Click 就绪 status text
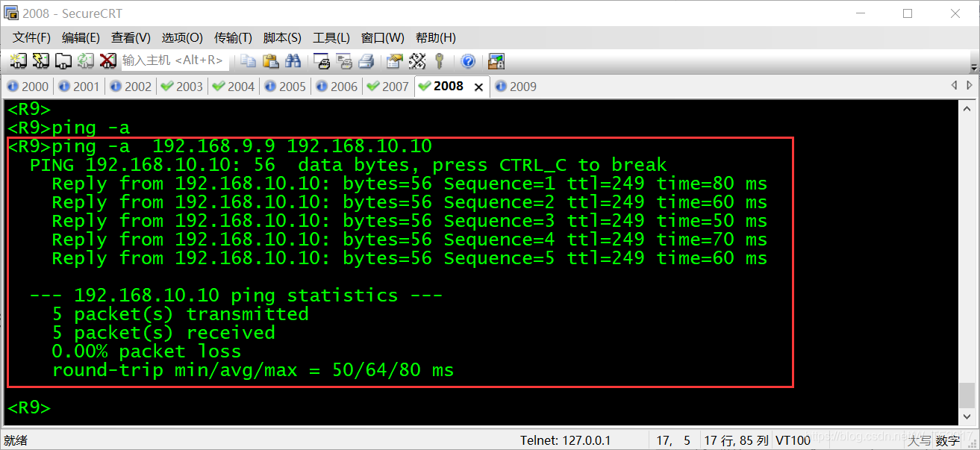This screenshot has width=980, height=450. click(x=16, y=440)
